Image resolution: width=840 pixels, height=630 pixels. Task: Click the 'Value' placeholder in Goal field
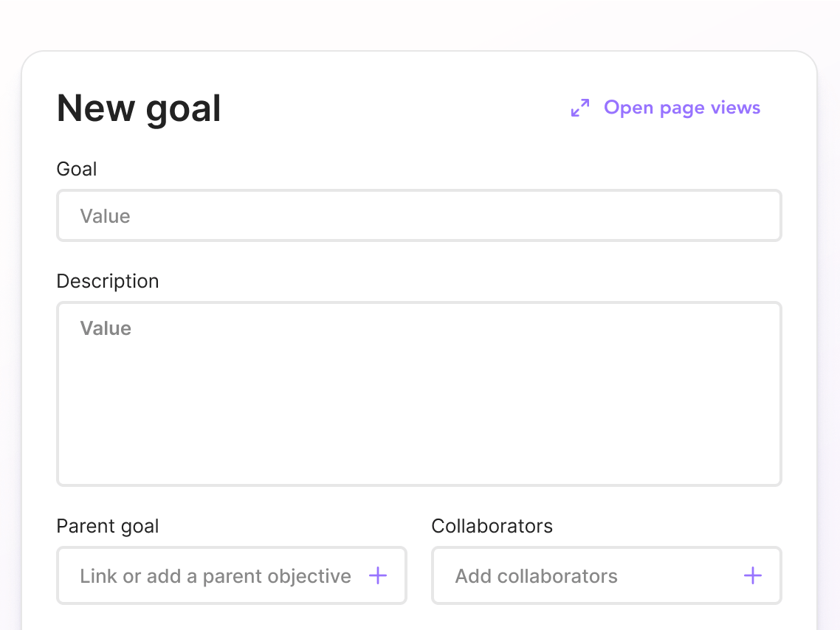click(105, 216)
